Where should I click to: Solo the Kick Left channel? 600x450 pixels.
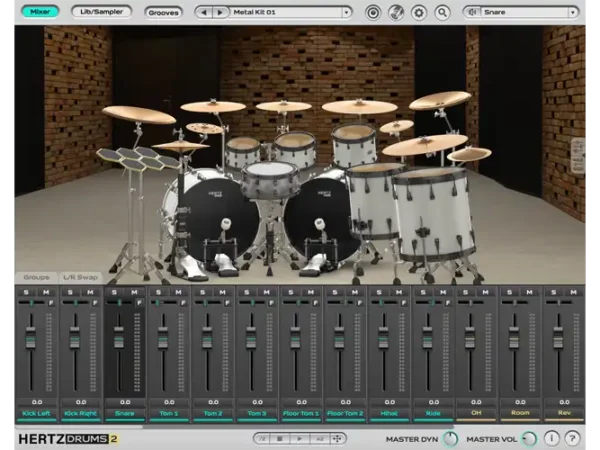26,292
